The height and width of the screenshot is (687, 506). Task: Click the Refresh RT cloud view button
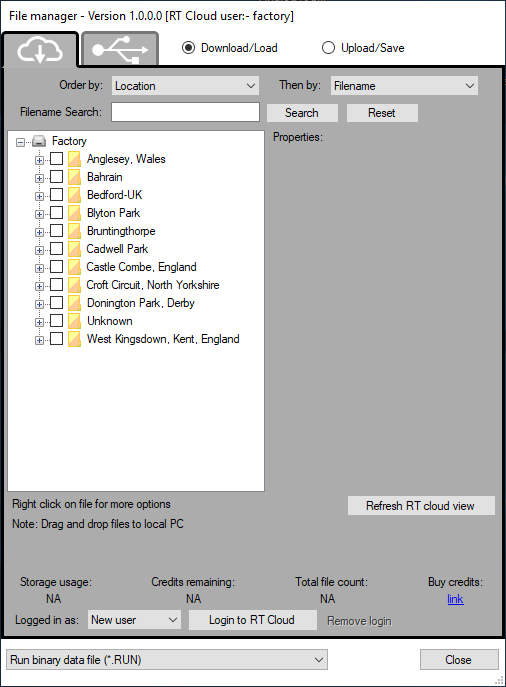tap(421, 506)
